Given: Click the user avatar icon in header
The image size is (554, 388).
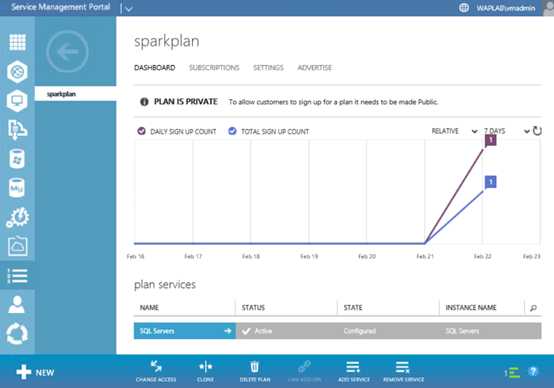Looking at the screenshot, I should tap(548, 8).
